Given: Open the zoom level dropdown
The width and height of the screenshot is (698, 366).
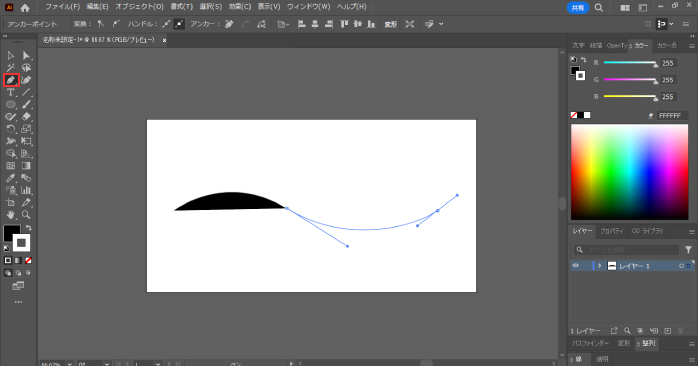Looking at the screenshot, I should click(x=70, y=363).
